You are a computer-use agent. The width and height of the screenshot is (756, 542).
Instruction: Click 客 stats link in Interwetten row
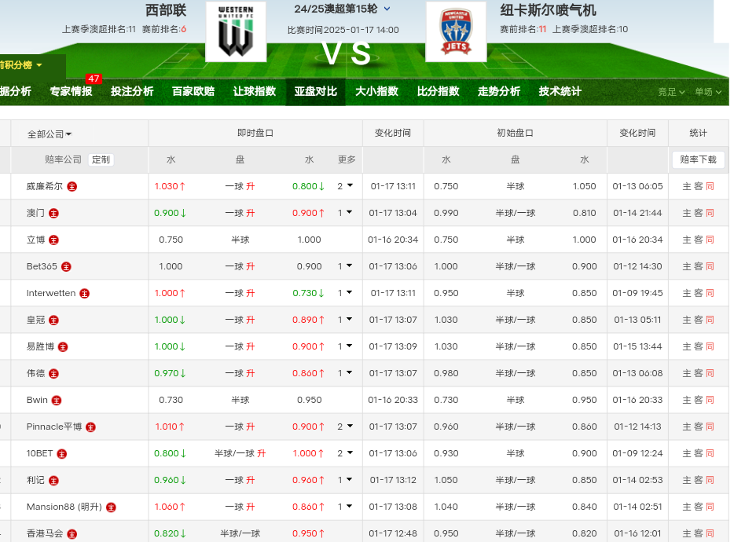tap(698, 294)
